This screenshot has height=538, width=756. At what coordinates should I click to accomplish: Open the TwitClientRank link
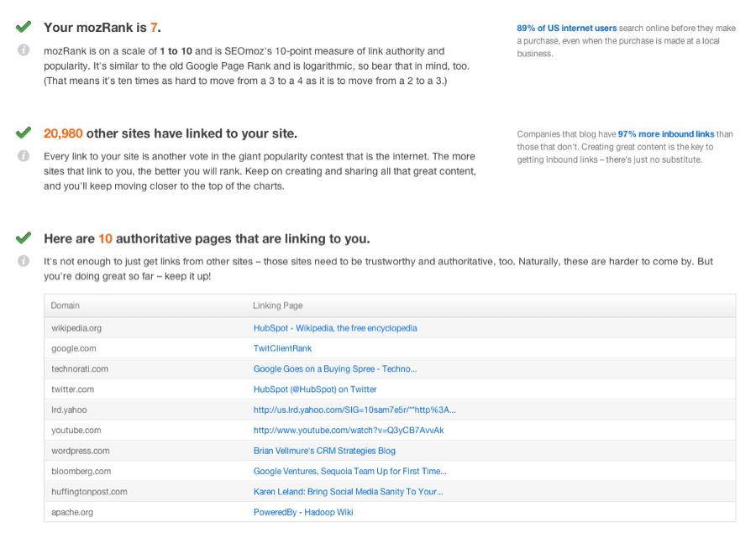point(282,348)
